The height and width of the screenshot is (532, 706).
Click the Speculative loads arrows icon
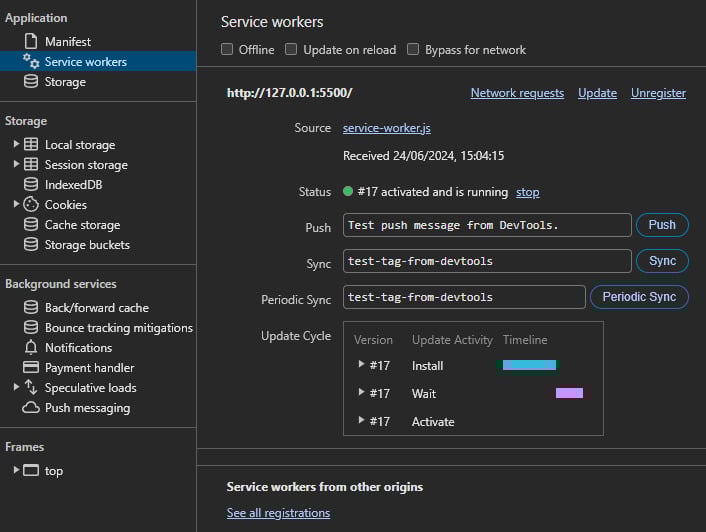click(31, 388)
